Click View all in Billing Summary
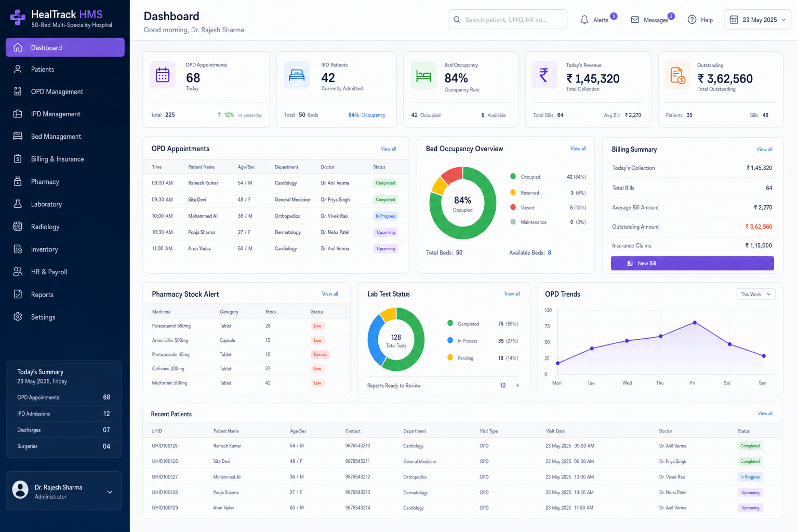The image size is (798, 532). pyautogui.click(x=764, y=149)
